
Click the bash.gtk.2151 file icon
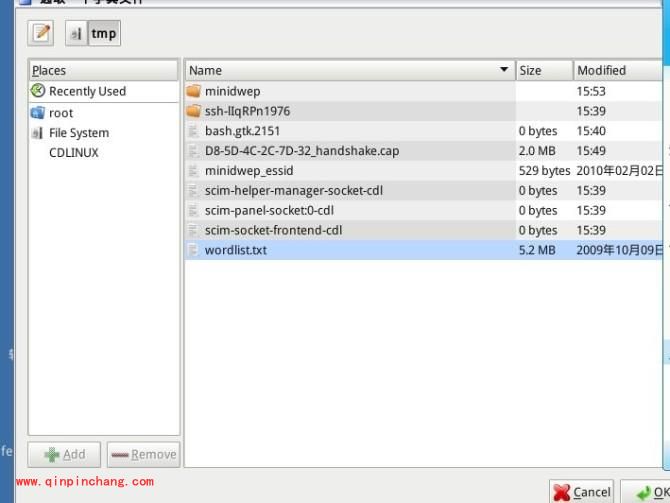(x=194, y=131)
